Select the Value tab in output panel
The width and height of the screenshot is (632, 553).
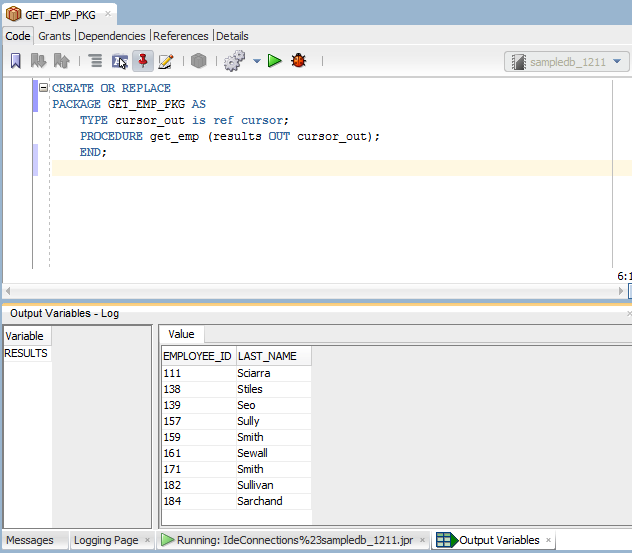[x=181, y=334]
